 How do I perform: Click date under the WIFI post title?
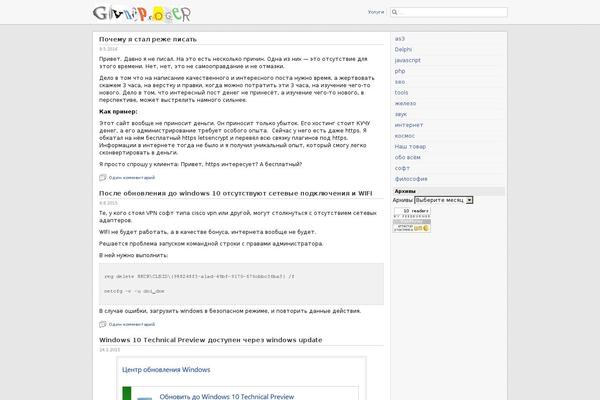(108, 203)
